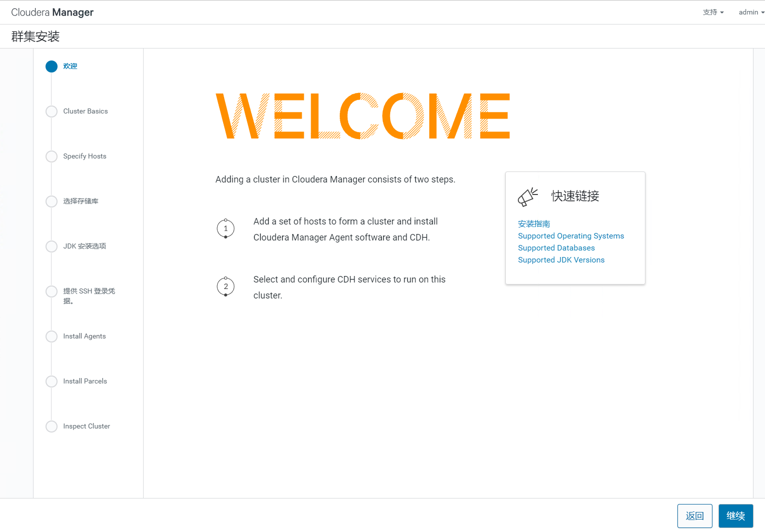
Task: Open Supported Operating Systems link
Action: pyautogui.click(x=571, y=236)
